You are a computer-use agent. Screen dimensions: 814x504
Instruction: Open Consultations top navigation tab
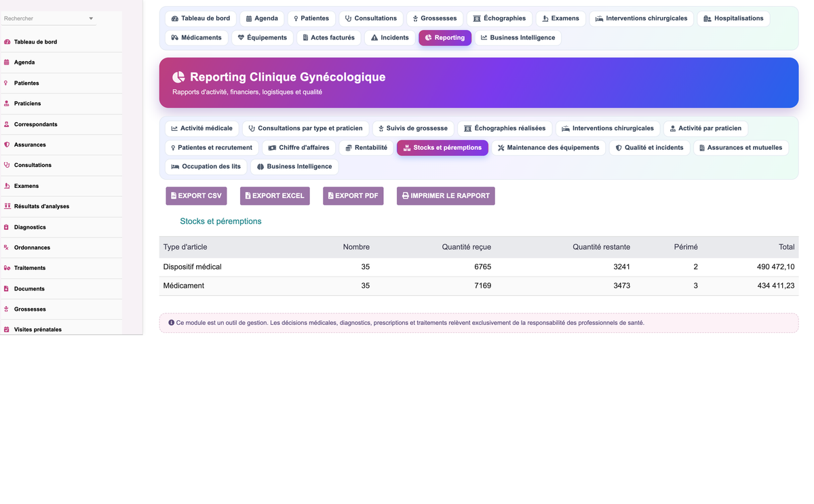point(371,19)
